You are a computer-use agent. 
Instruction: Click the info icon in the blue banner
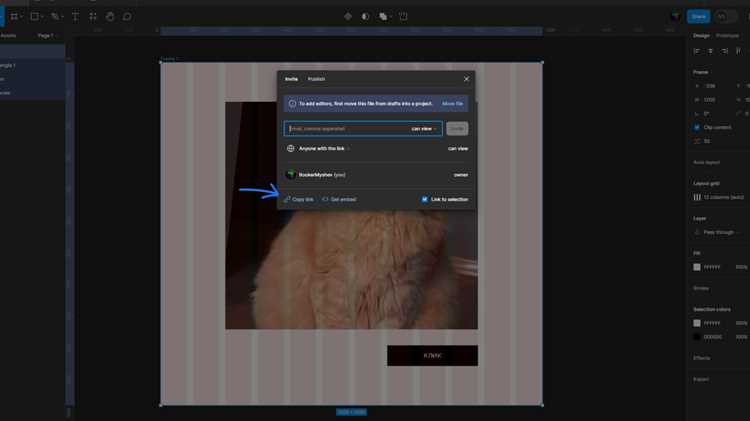pyautogui.click(x=292, y=103)
